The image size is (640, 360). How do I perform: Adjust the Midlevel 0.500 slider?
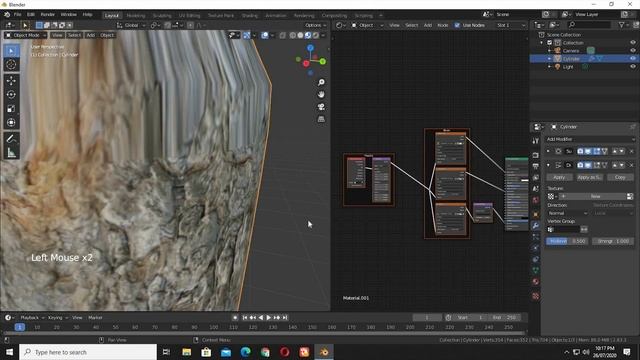[x=567, y=241]
